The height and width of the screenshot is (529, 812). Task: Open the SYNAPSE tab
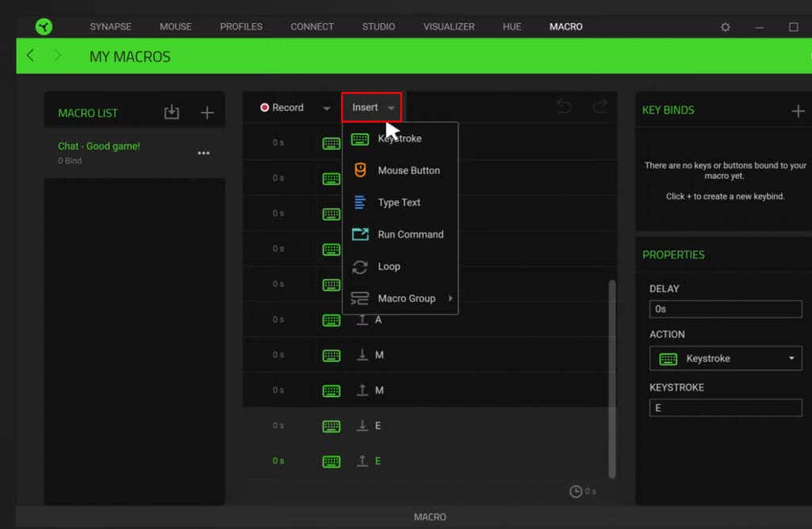110,26
